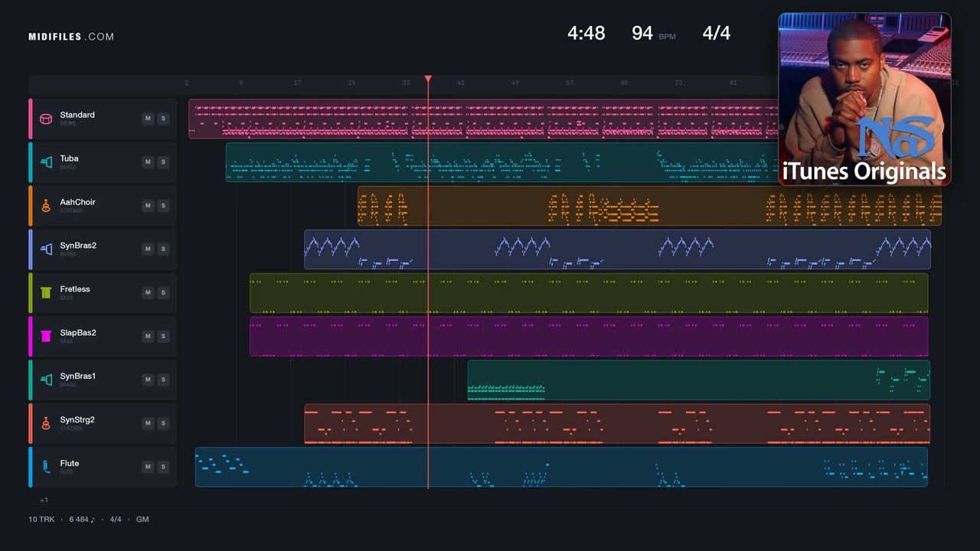980x551 pixels.
Task: Click the AahChoir track name
Action: click(77, 202)
